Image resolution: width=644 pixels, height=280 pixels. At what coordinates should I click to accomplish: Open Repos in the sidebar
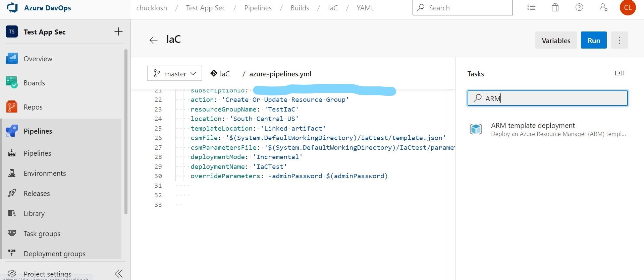pos(33,107)
